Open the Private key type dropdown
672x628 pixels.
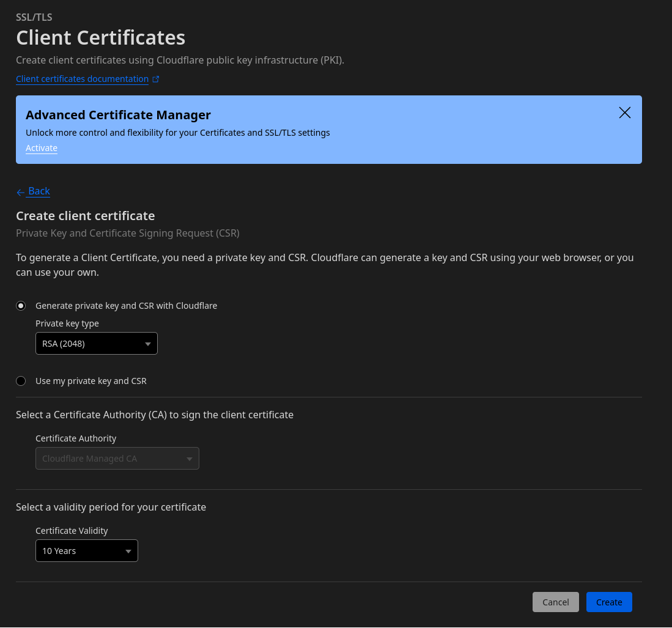(x=97, y=344)
